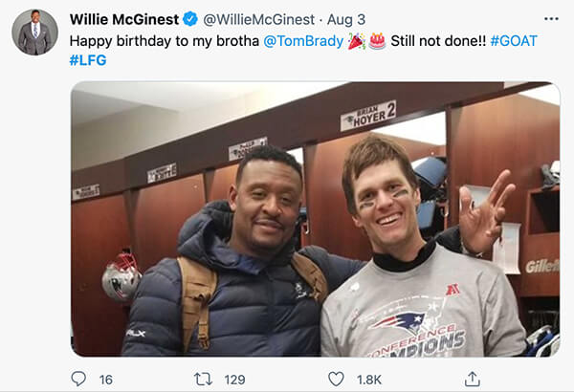Viewport: 574px width, 392px height.
Task: Retweet this post using the retweet icon
Action: [x=203, y=379]
